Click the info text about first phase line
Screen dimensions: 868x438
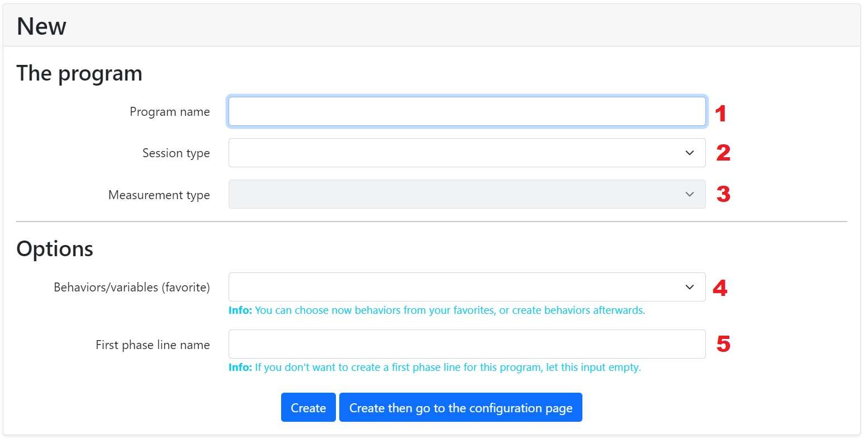coord(434,368)
